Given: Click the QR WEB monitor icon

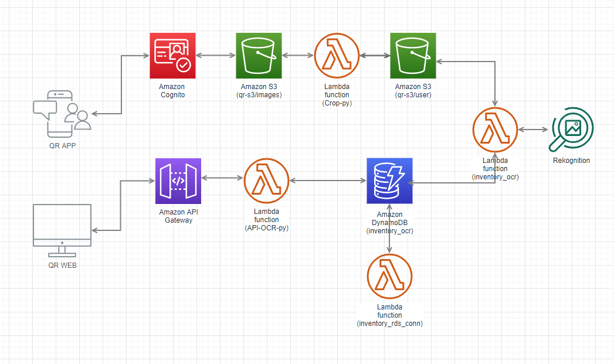Looking at the screenshot, I should click(x=62, y=229).
